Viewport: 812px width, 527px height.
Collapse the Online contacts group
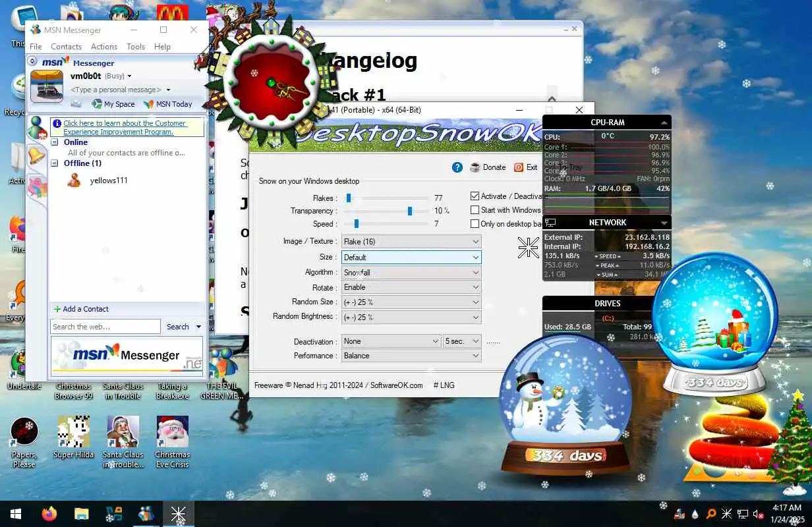click(x=55, y=142)
